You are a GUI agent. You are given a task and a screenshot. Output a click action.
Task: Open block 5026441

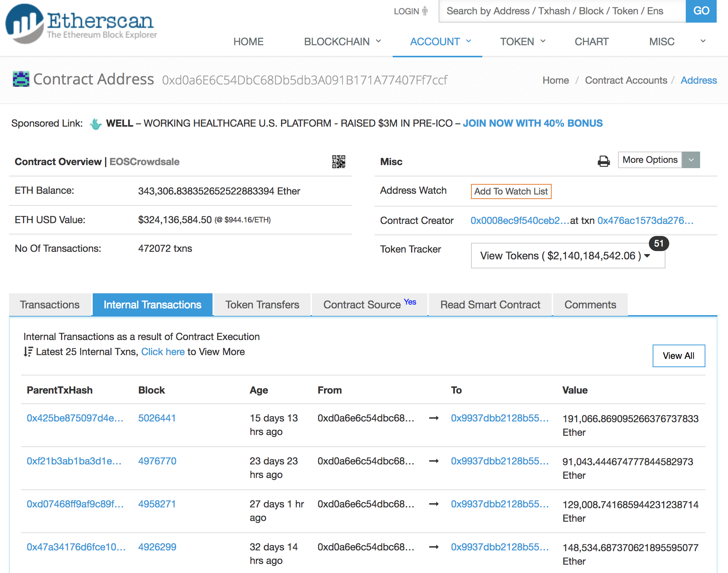[157, 418]
